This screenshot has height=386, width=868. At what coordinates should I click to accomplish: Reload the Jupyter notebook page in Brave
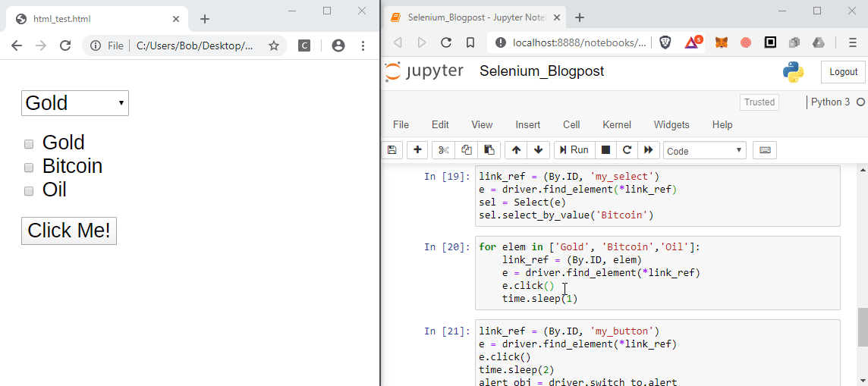(445, 42)
